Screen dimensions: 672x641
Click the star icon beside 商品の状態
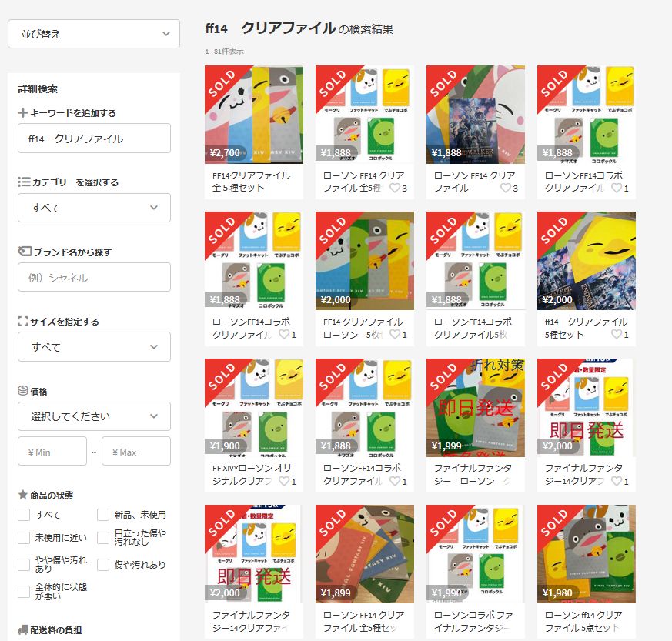coord(23,495)
